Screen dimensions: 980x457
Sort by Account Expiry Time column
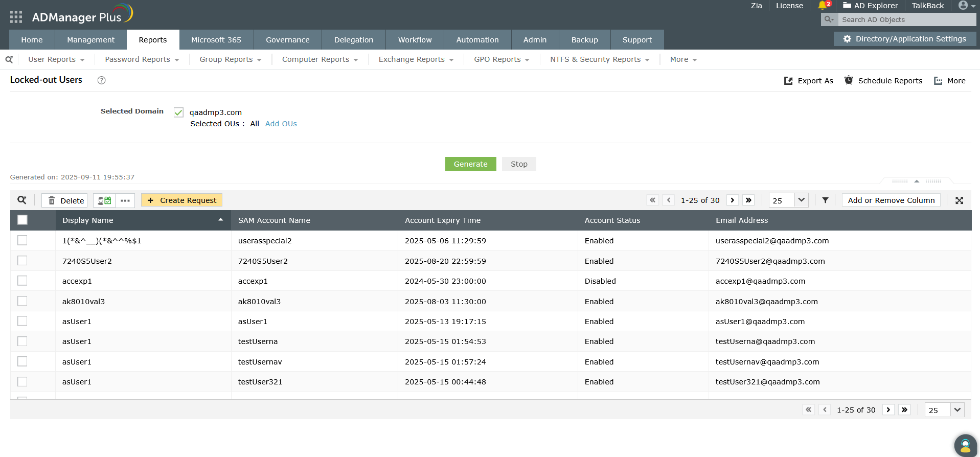(x=443, y=220)
